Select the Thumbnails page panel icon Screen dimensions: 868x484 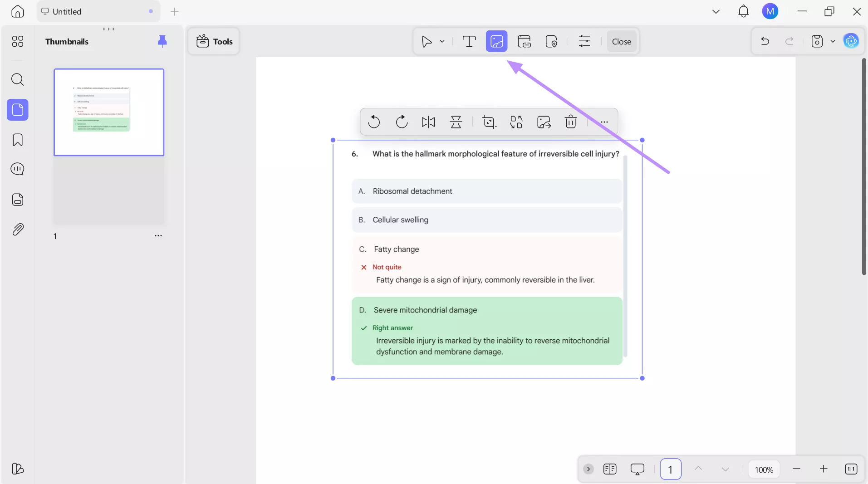[18, 110]
